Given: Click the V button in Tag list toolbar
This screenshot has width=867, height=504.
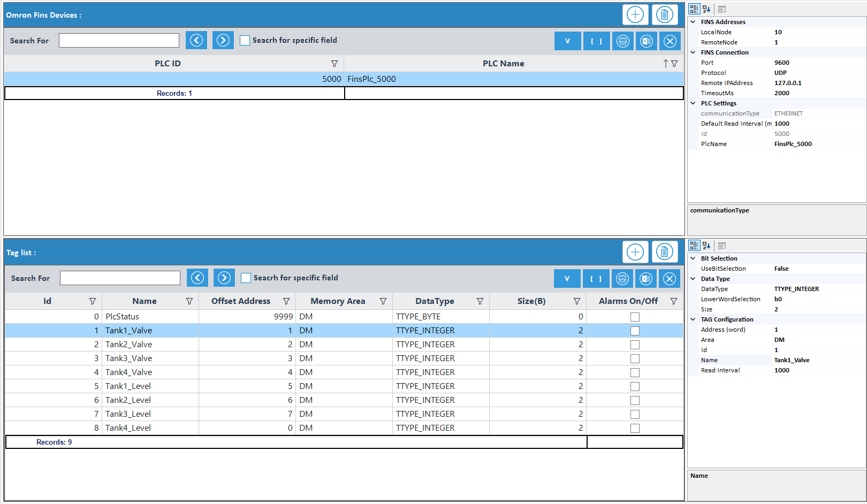Looking at the screenshot, I should point(567,278).
